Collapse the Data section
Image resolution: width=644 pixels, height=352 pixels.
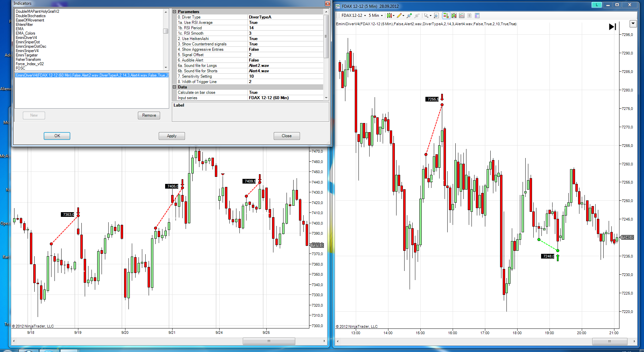click(x=175, y=87)
